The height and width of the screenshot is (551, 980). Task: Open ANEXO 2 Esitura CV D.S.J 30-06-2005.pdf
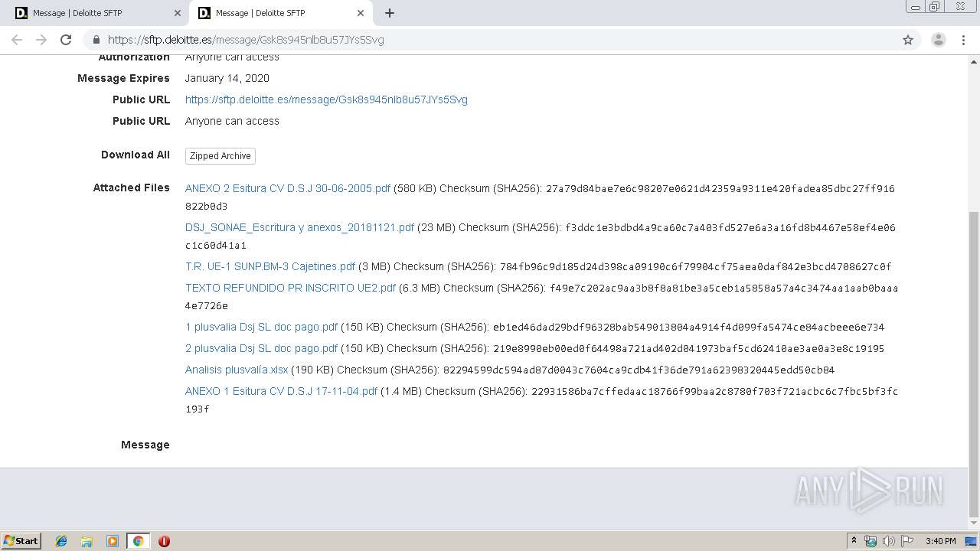click(288, 188)
